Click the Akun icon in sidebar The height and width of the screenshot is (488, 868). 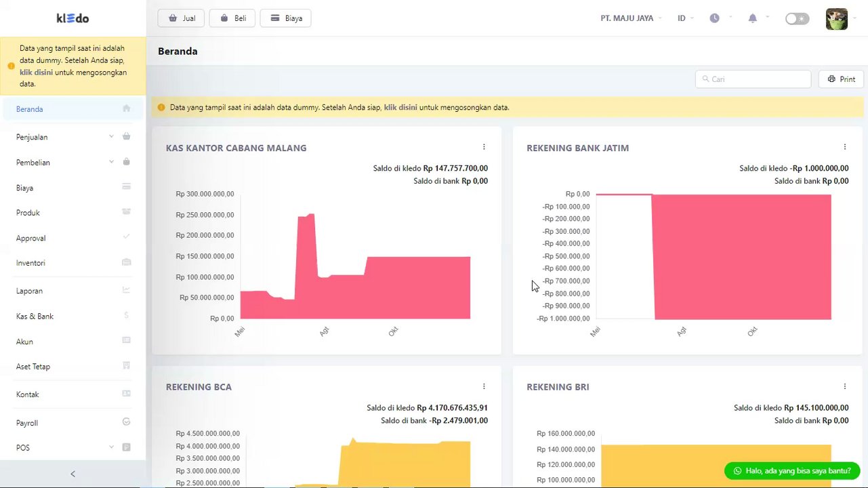(126, 340)
